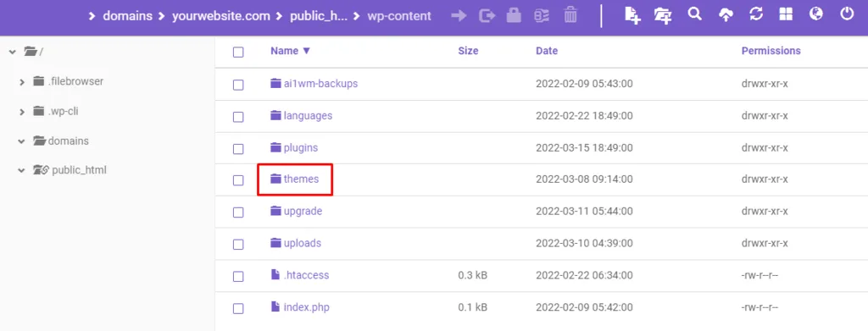Expand the .wp-cli tree chevron
This screenshot has width=868, height=331.
[21, 112]
